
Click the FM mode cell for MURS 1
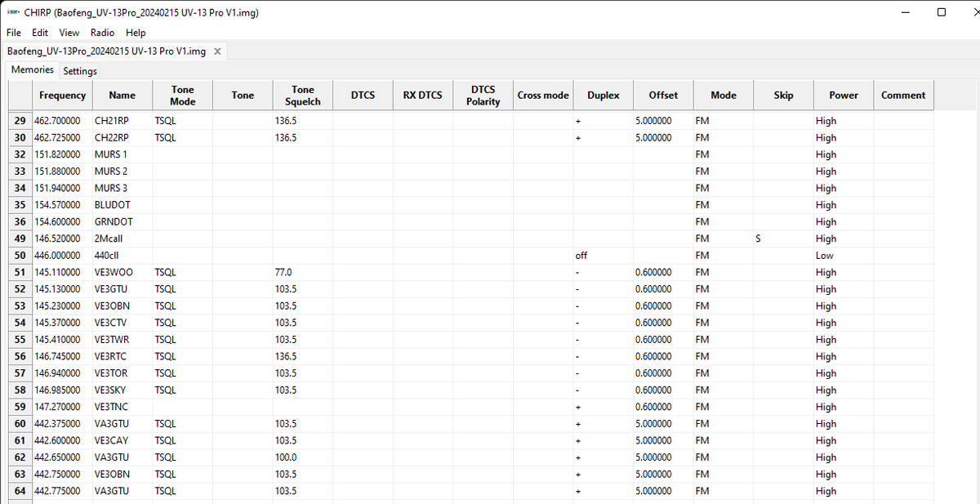[x=724, y=154]
